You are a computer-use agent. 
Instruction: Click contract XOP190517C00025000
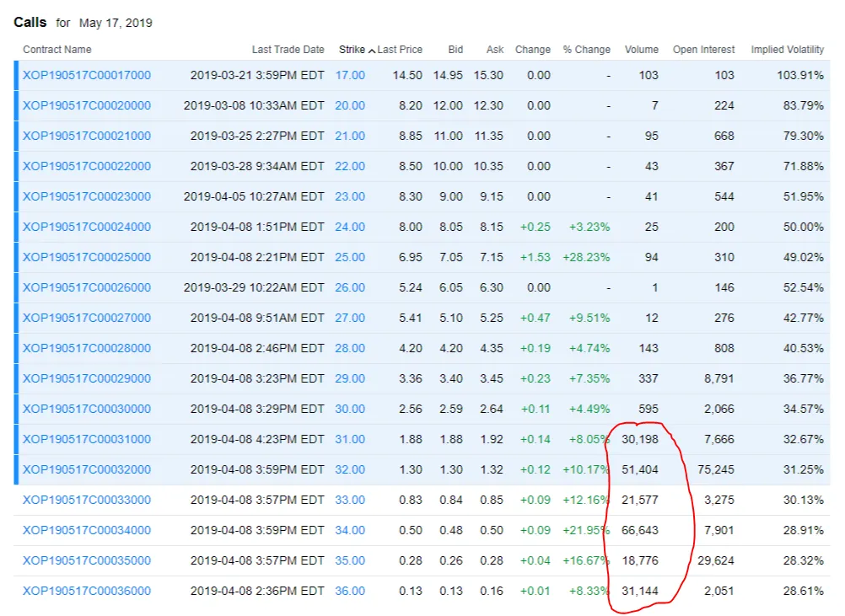point(87,257)
